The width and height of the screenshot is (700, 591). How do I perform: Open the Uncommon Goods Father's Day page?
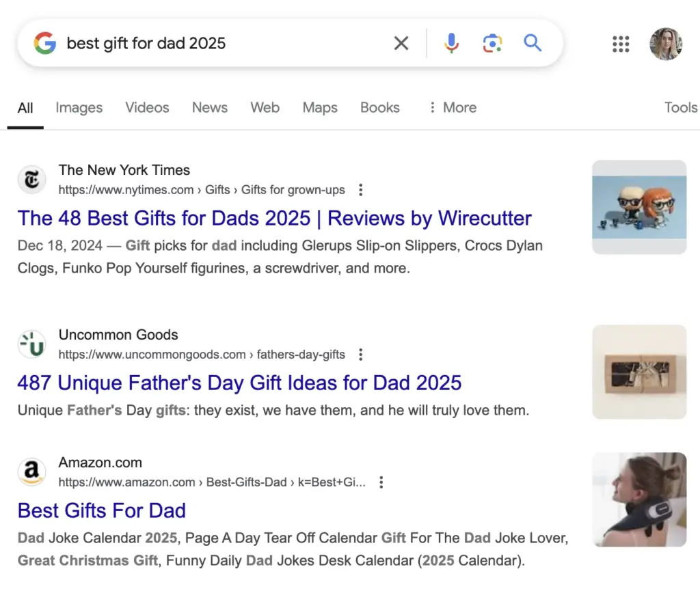(239, 383)
